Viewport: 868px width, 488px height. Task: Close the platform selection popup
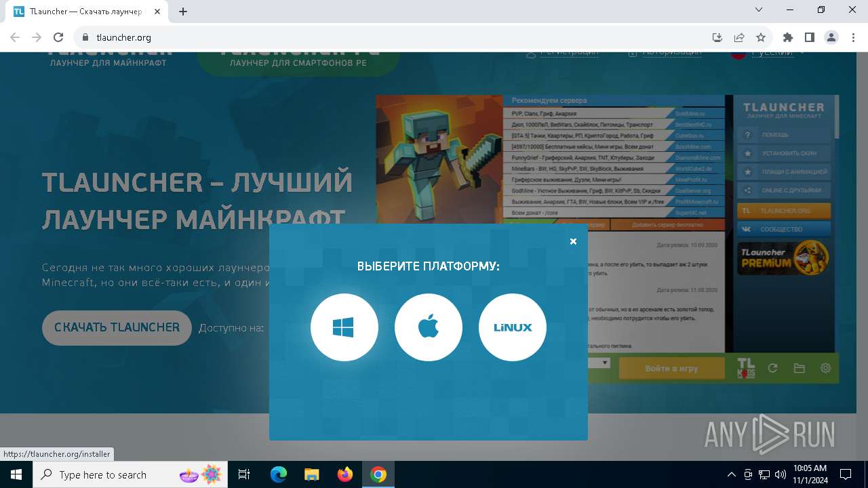pyautogui.click(x=573, y=241)
